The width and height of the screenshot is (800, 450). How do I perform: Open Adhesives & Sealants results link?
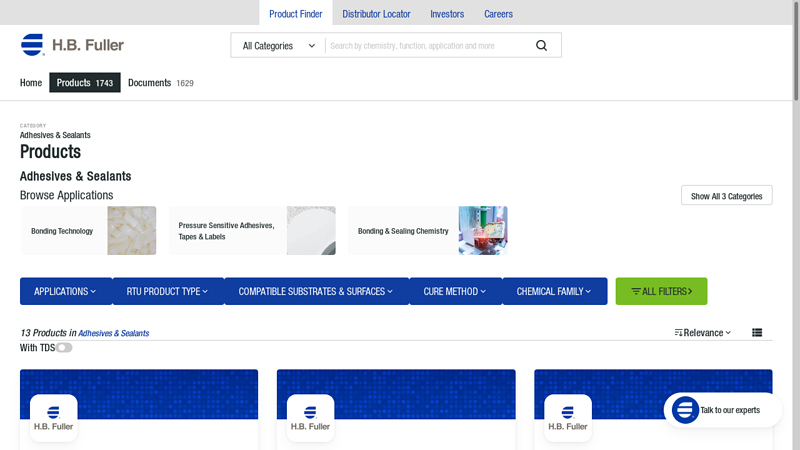click(113, 333)
